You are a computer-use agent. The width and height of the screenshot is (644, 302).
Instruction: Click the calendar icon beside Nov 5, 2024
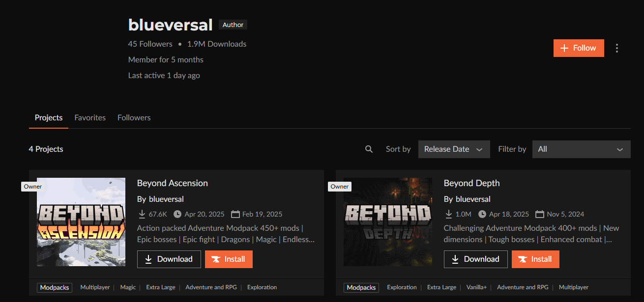[x=540, y=214]
